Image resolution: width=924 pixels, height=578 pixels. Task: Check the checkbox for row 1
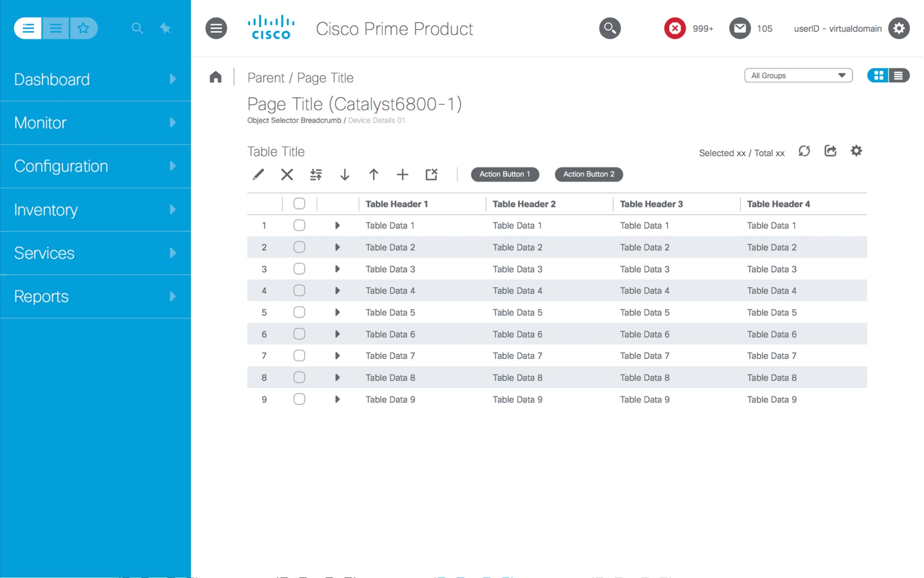tap(299, 225)
